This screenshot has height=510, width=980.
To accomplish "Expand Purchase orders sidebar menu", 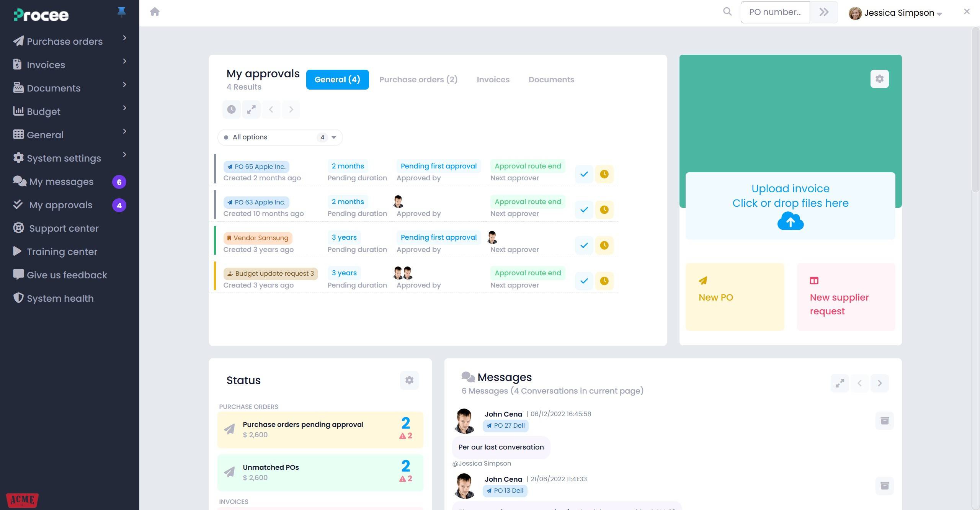I will 70,41.
